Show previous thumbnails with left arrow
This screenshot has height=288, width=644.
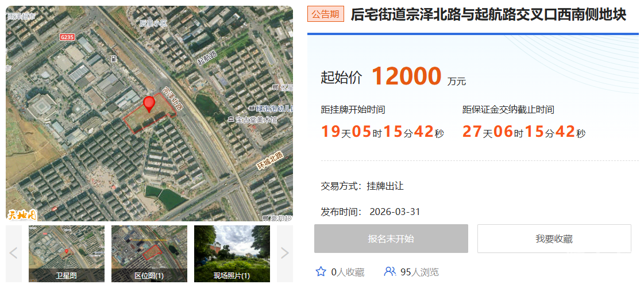14,253
